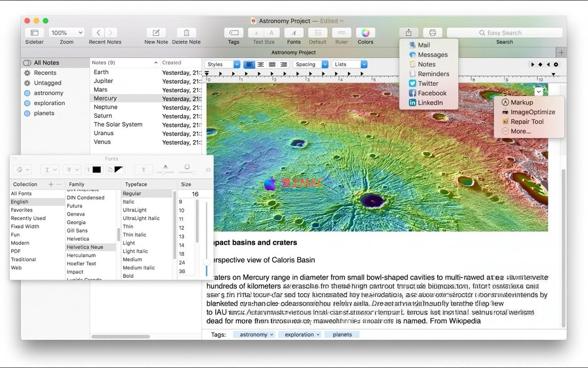Click the Easy Search input field
Screen dimensions: 588x368
504,33
